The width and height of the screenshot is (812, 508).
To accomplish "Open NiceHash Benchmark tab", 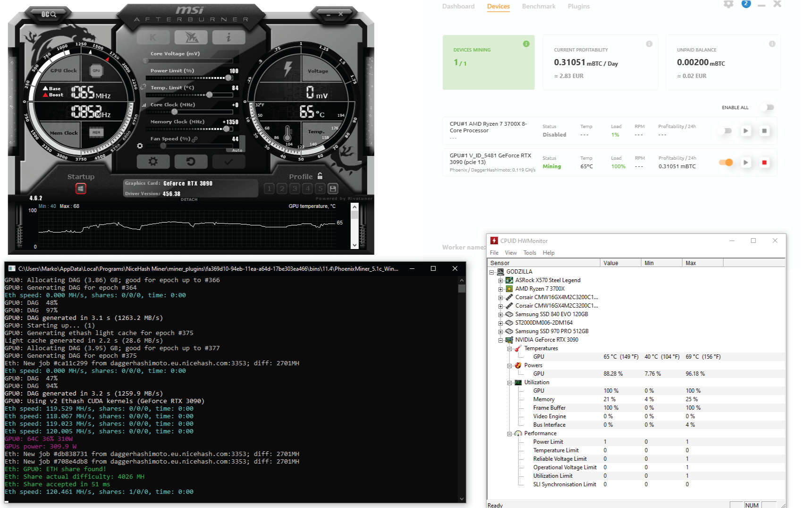I will [x=539, y=6].
